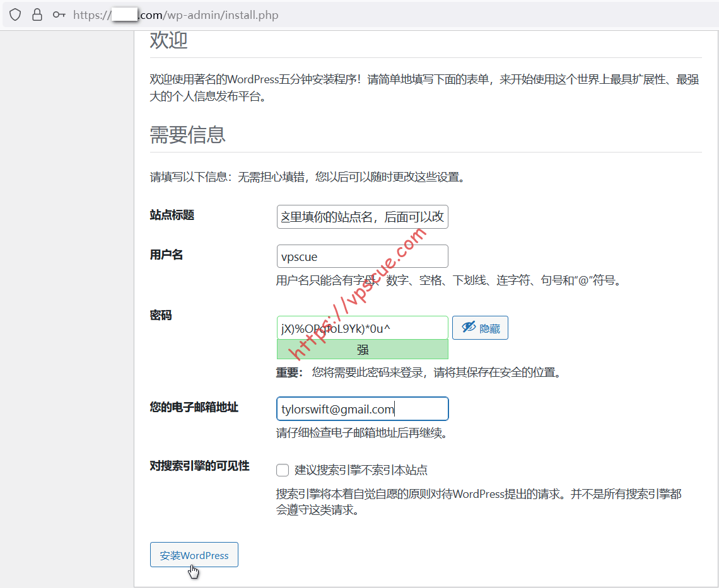
Task: Click the search engine note starting 搜索引擎将本着
Action: coord(479,502)
